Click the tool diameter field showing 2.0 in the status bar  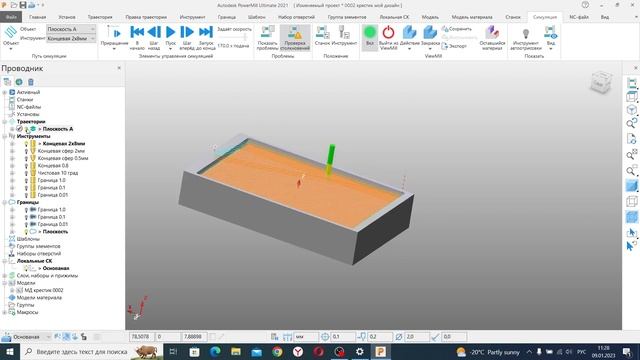point(417,337)
